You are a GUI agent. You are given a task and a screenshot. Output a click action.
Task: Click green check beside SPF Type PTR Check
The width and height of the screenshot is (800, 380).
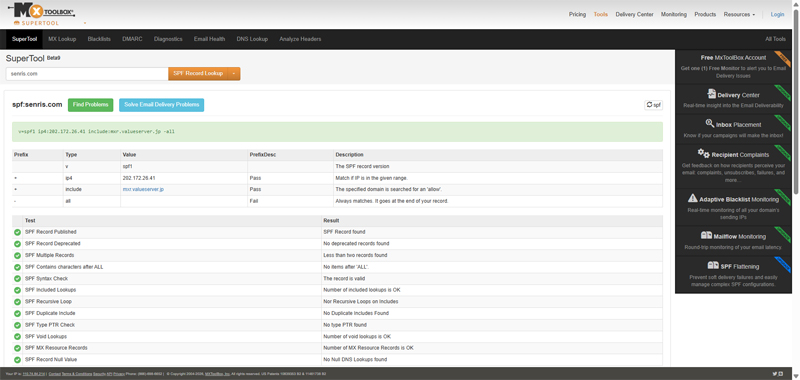point(17,325)
